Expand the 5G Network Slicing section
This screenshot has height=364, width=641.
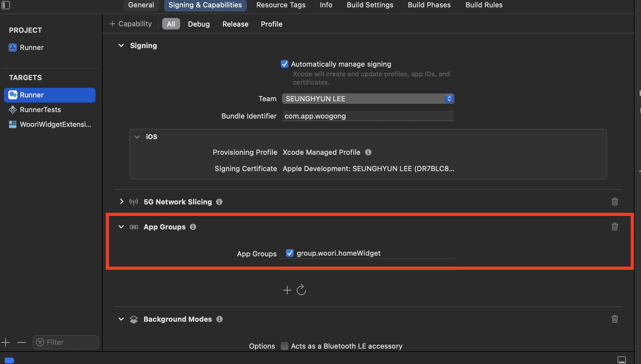pos(121,202)
